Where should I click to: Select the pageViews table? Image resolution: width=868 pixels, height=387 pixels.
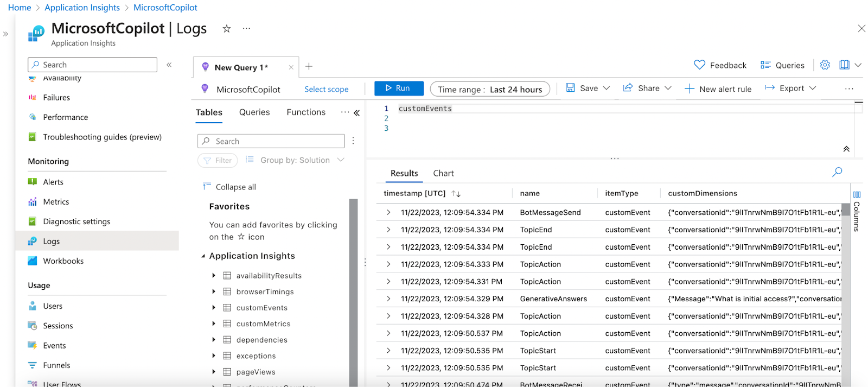tap(256, 372)
